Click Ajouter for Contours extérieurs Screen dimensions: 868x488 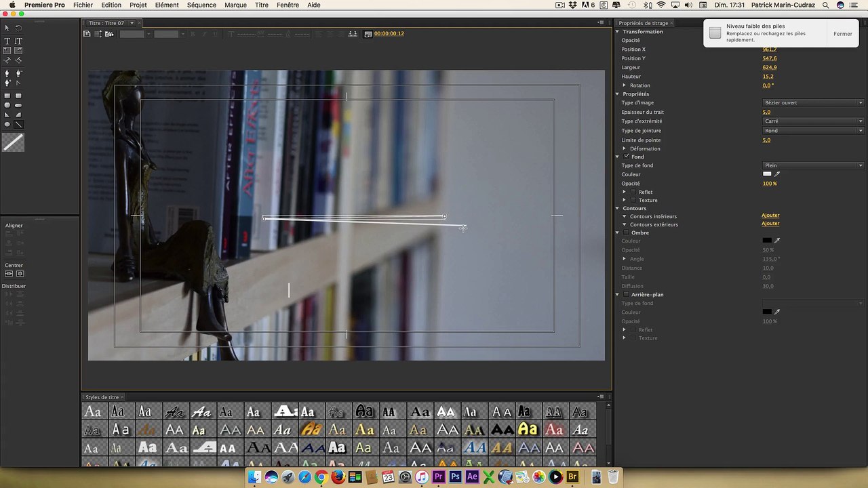click(x=770, y=224)
